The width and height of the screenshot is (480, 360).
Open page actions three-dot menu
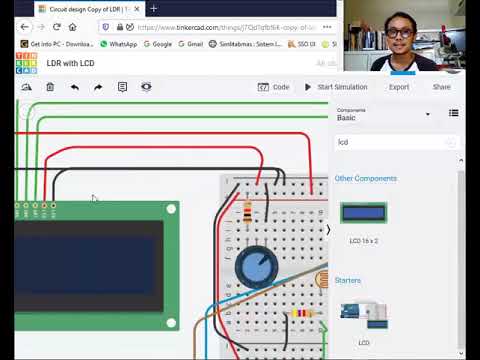click(x=327, y=27)
